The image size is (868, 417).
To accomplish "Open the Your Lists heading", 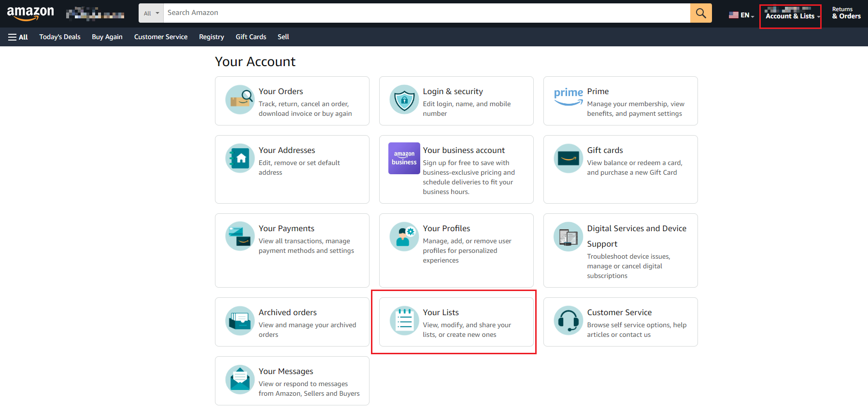I will [441, 312].
